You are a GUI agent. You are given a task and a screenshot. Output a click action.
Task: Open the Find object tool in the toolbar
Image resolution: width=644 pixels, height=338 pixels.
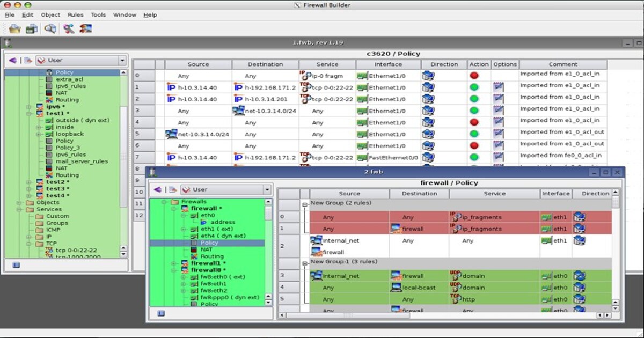click(x=49, y=28)
